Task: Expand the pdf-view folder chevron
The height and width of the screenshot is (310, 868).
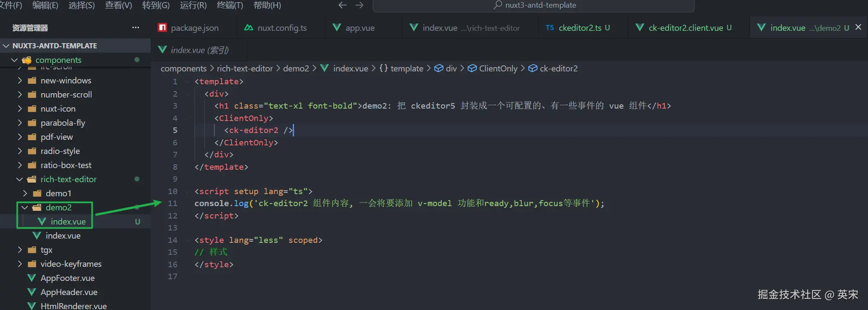Action: 20,137
